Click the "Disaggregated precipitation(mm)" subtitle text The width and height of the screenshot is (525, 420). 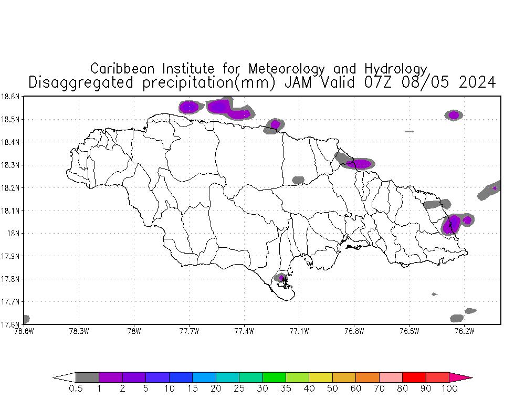click(x=152, y=82)
